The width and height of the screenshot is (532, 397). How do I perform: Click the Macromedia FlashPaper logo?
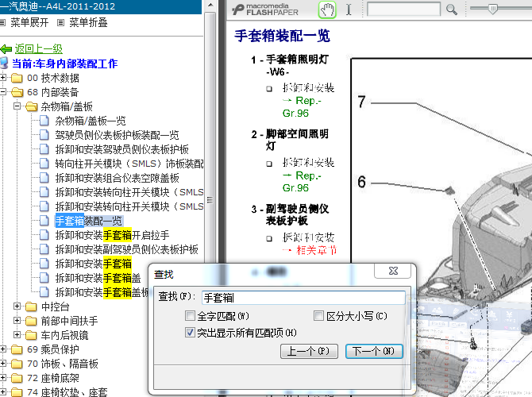click(x=268, y=10)
